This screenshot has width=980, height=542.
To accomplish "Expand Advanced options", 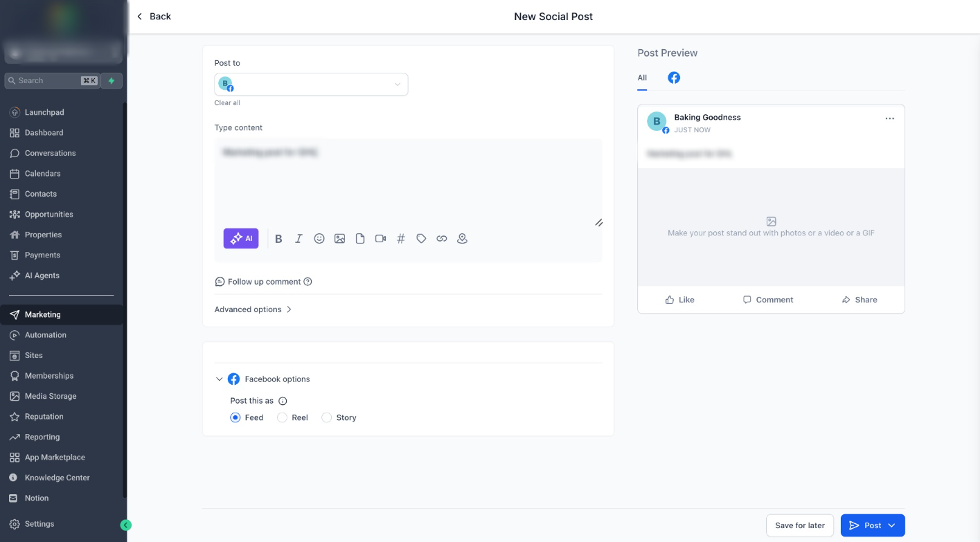I will click(x=253, y=309).
